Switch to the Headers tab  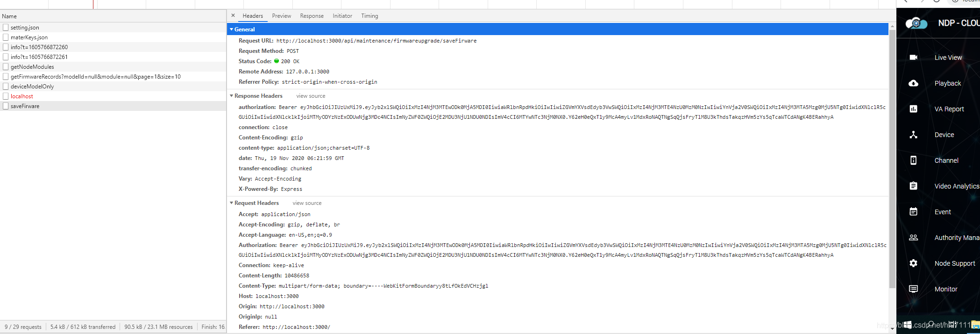click(x=253, y=16)
